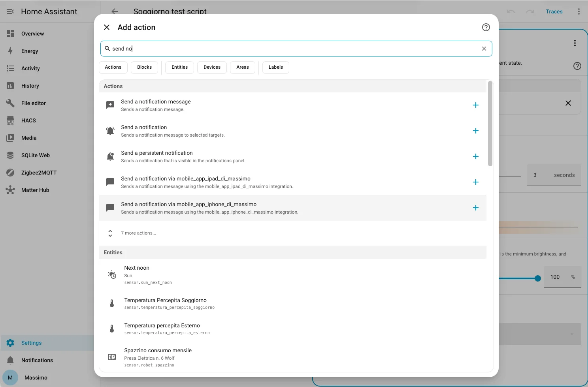Add 'Send a persistent notification' with plus icon

tap(476, 156)
